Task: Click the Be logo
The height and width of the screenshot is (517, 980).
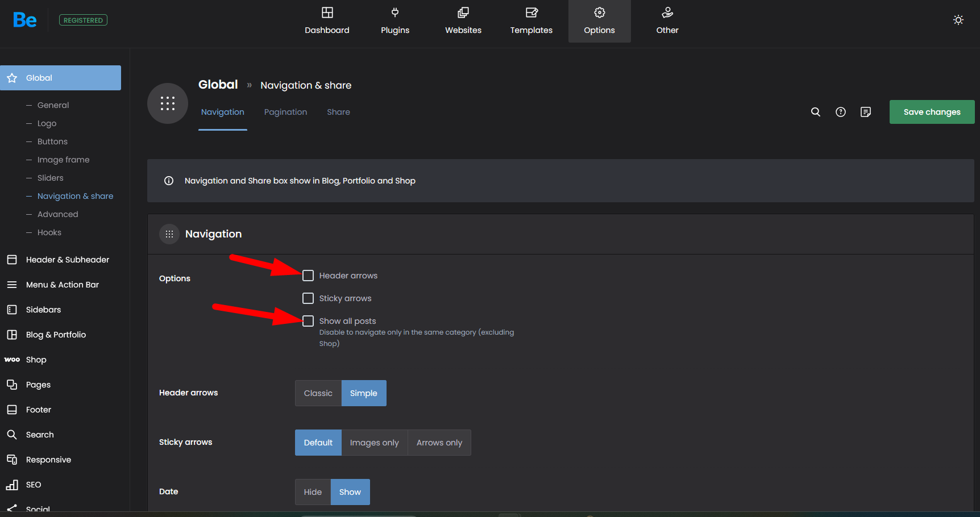Action: pos(25,20)
